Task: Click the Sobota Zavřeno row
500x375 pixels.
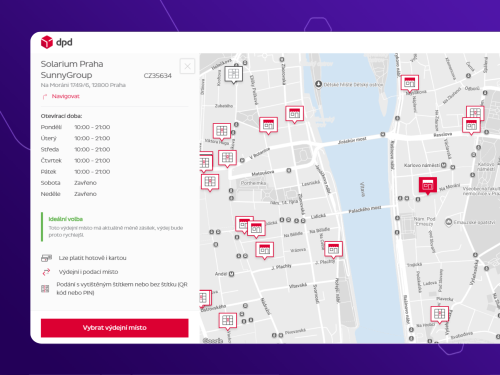Action: [69, 183]
